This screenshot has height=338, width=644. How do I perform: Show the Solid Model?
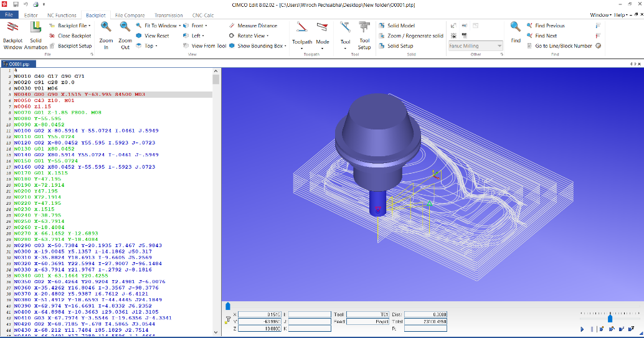[397, 26]
